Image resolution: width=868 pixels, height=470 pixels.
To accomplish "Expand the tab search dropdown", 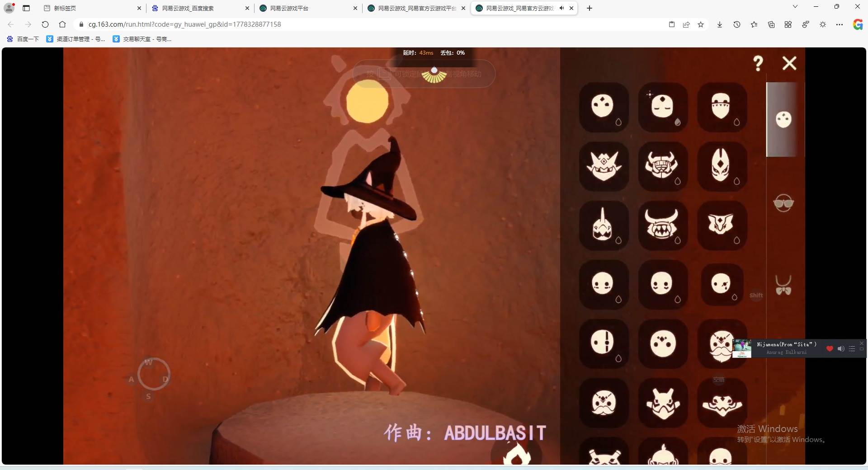I will click(795, 7).
